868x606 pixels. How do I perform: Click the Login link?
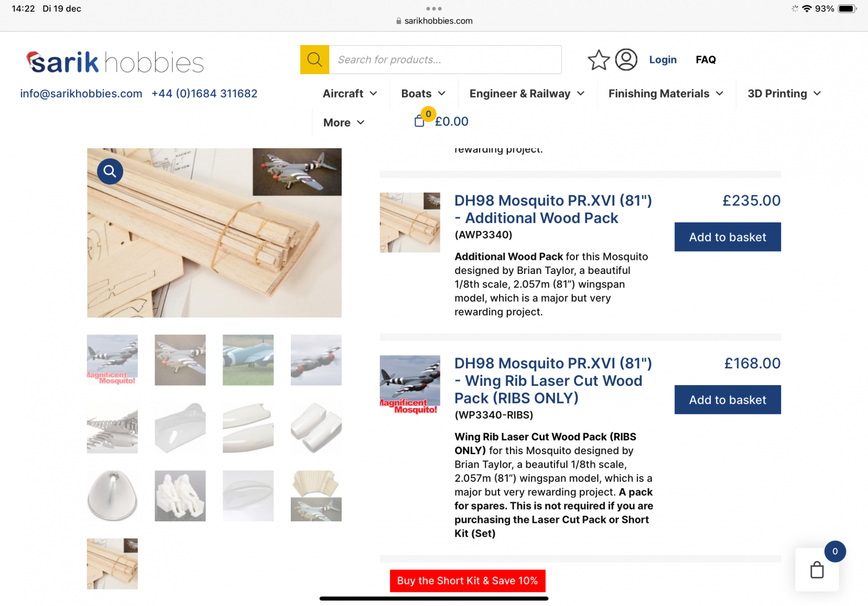point(663,60)
